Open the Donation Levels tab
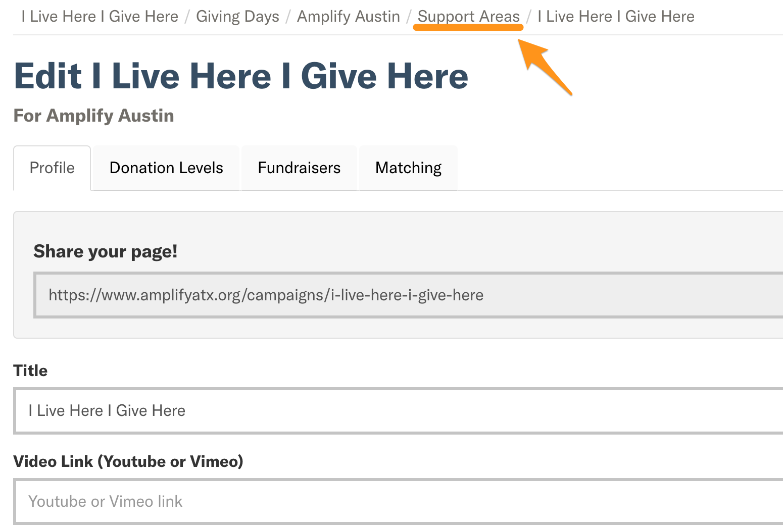The image size is (783, 532). pos(166,168)
